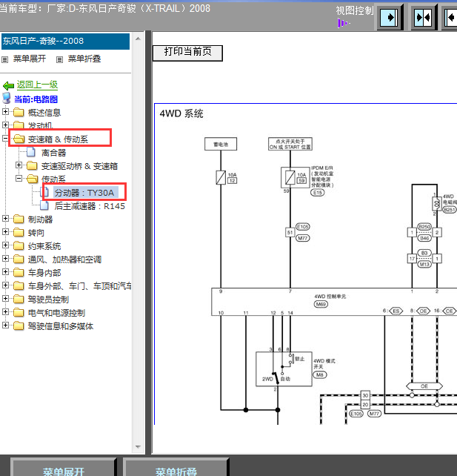
Task: Expand the 驾驶信息和多媒体 folder
Action: point(5,325)
